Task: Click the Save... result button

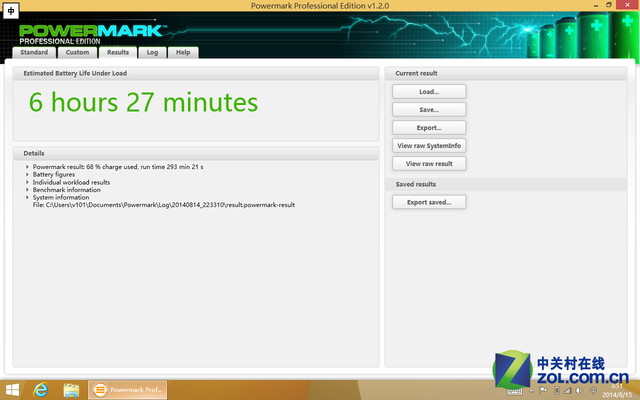Action: pyautogui.click(x=429, y=110)
